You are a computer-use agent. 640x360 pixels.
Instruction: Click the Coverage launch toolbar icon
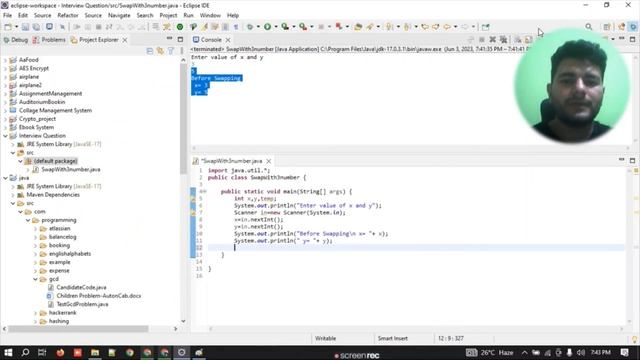[285, 27]
